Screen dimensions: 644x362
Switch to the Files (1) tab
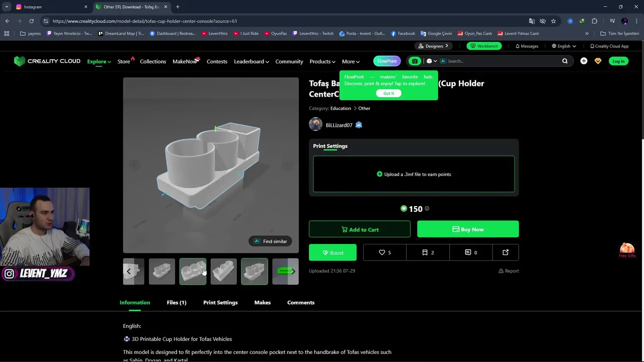[177, 303]
